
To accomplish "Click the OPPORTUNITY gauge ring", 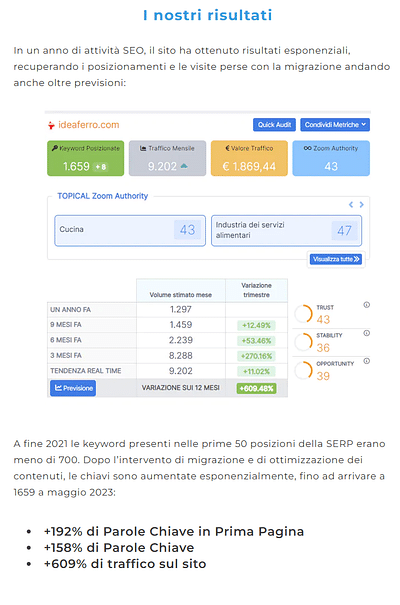I will (x=304, y=370).
